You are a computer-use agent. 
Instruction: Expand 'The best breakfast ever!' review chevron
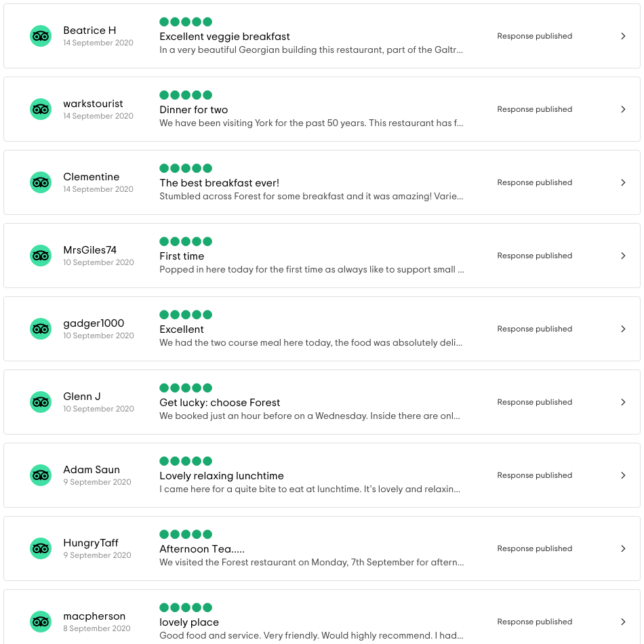623,182
